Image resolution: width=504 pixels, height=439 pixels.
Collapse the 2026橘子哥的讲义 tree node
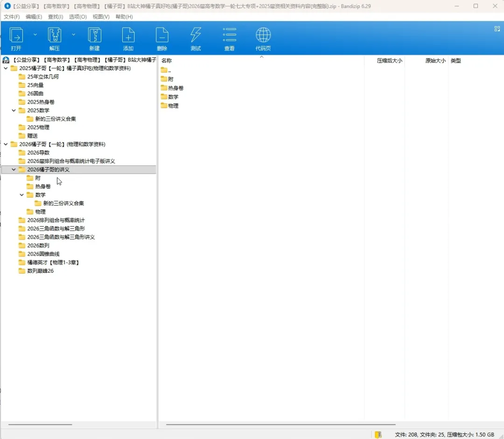pyautogui.click(x=14, y=170)
